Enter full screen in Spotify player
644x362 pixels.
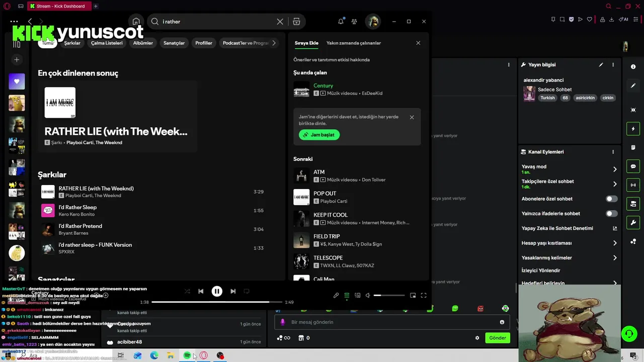pyautogui.click(x=424, y=296)
